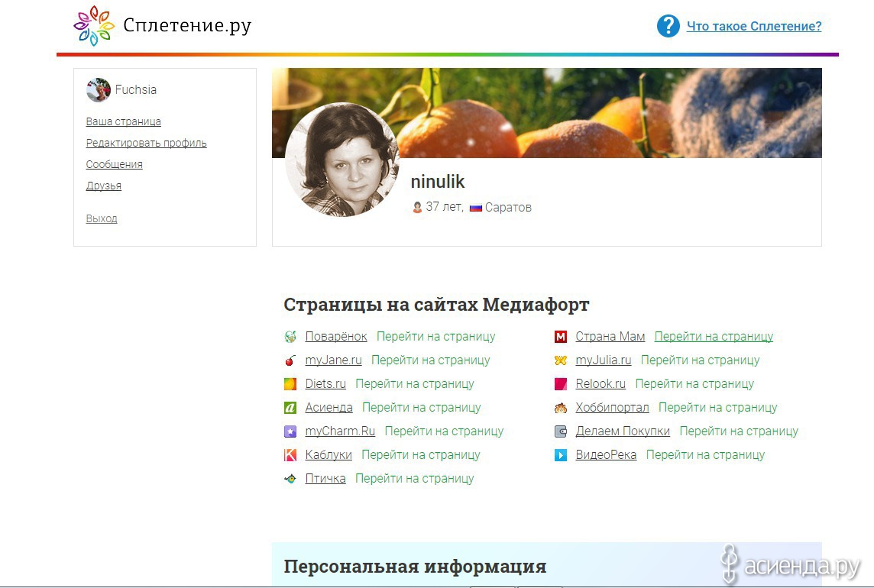The height and width of the screenshot is (588, 874).
Task: Open the Diets.ru site link
Action: [325, 384]
